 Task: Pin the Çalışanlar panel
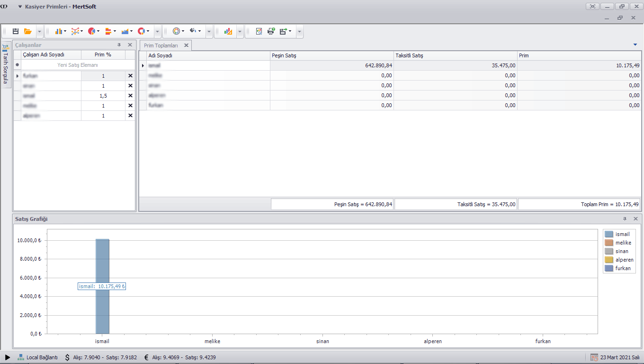[119, 45]
